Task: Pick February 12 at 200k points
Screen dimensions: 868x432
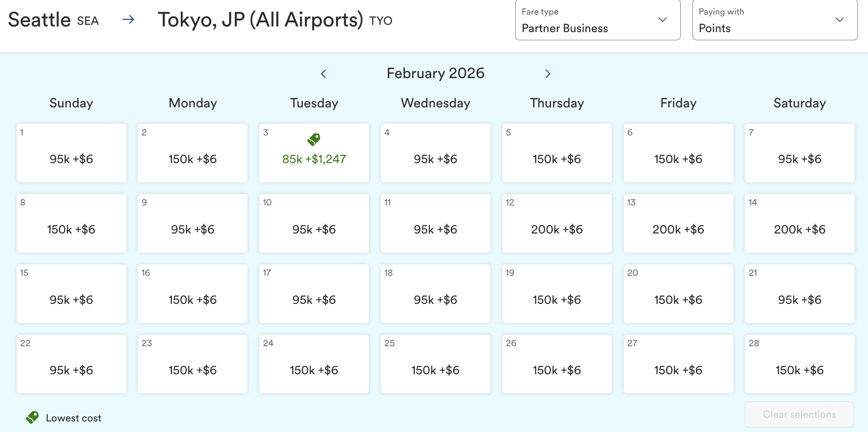Action: [x=557, y=223]
